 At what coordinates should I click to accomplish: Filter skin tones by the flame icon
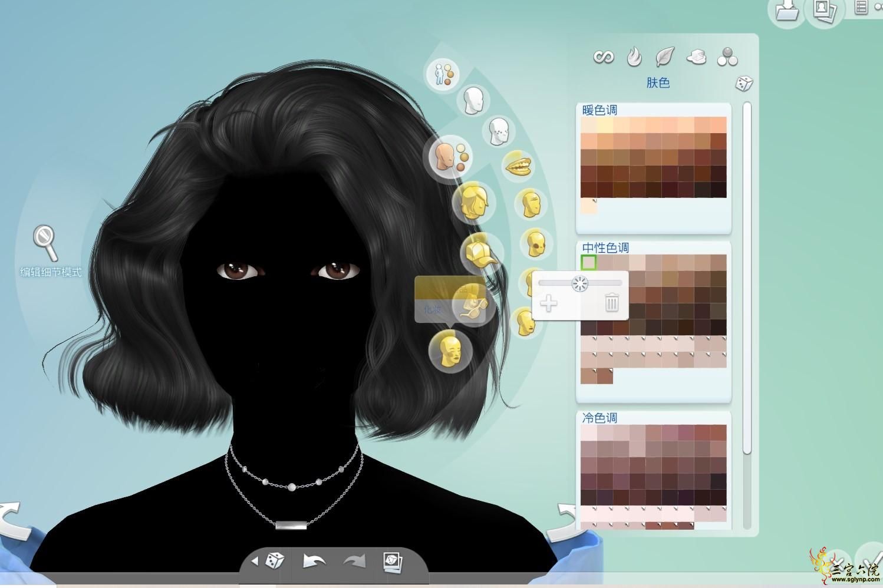[634, 57]
